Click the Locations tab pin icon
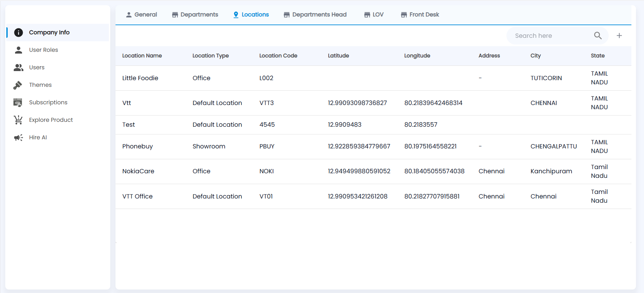Viewport: 644px width, 293px height. coord(236,15)
